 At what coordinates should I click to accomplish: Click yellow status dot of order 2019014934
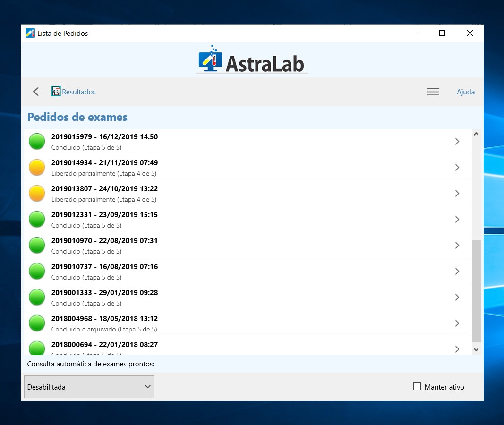pos(37,167)
